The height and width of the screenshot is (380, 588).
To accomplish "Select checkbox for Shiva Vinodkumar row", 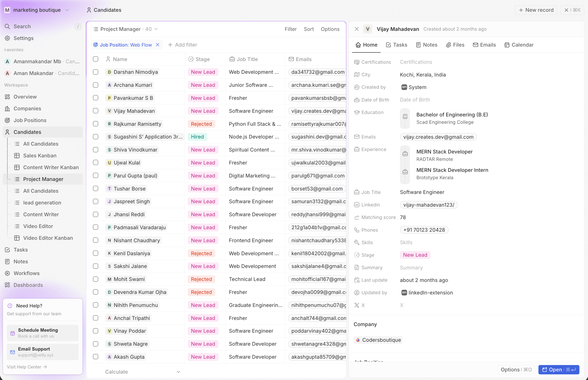I will click(95, 150).
